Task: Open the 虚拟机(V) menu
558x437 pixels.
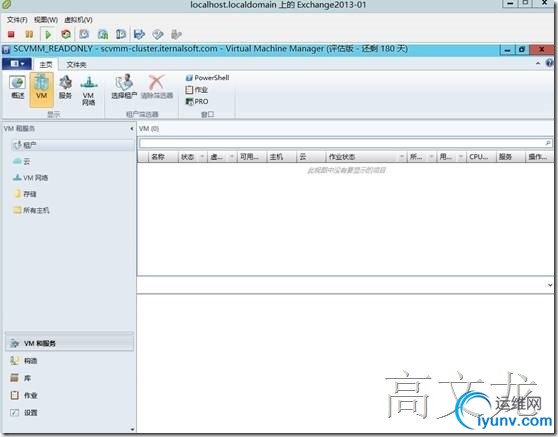Action: pyautogui.click(x=78, y=20)
